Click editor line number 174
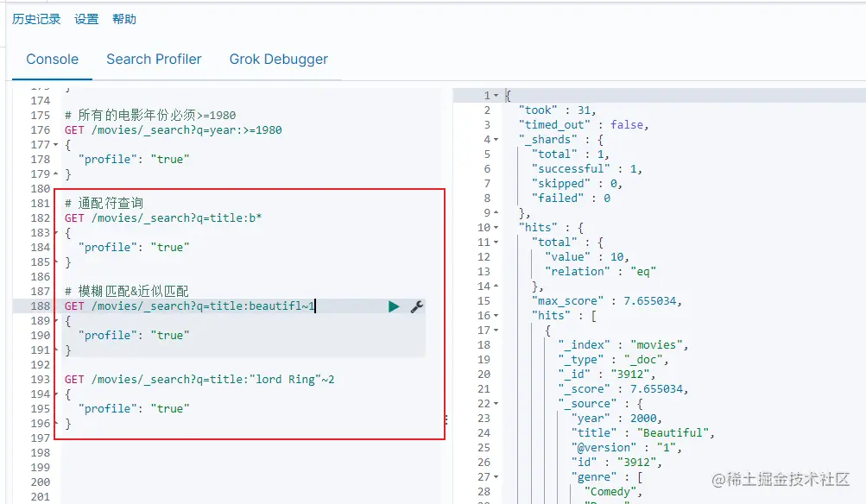The height and width of the screenshot is (504, 866). click(x=41, y=100)
